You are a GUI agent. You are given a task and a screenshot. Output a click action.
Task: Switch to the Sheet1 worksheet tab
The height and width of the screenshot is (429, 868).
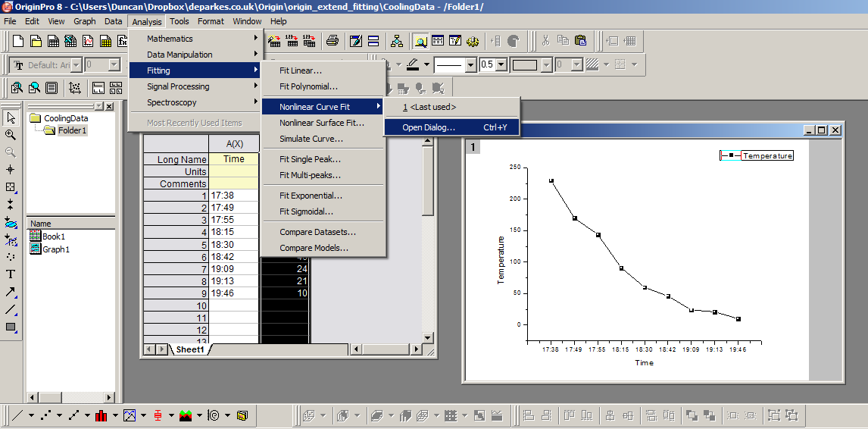point(189,349)
